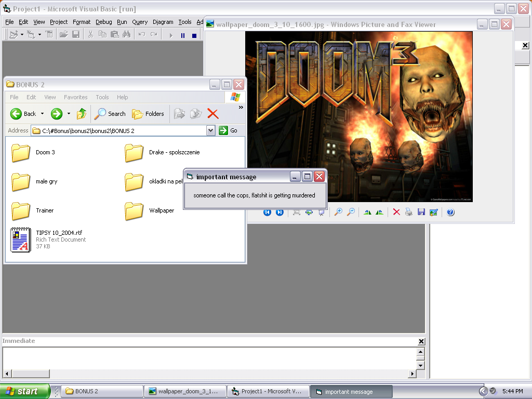
Task: Stop the running Visual Basic project
Action: 194,35
